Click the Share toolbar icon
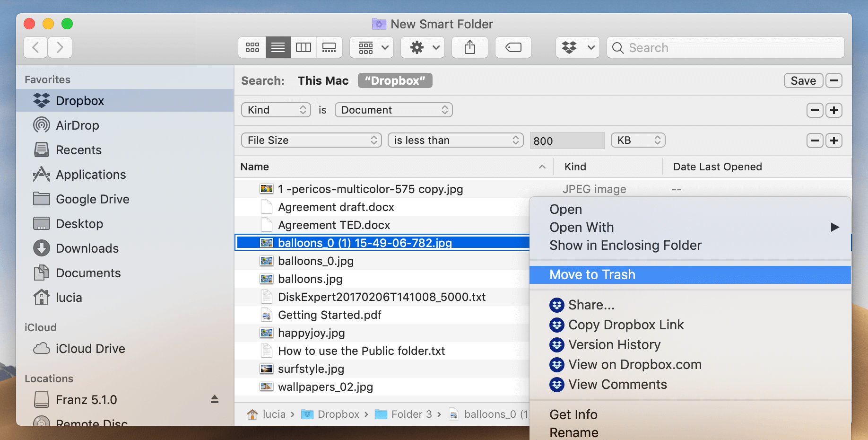 click(x=470, y=47)
